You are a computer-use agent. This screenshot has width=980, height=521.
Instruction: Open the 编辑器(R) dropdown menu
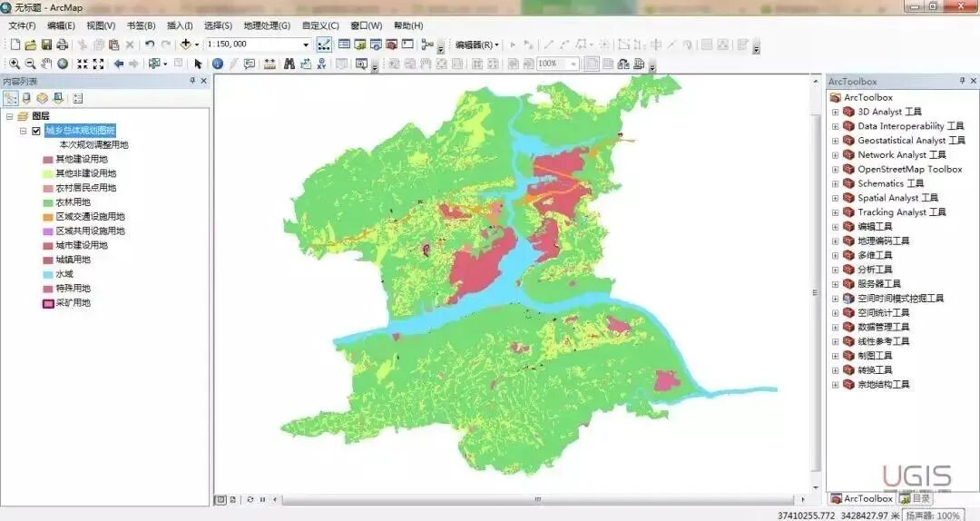pos(477,44)
